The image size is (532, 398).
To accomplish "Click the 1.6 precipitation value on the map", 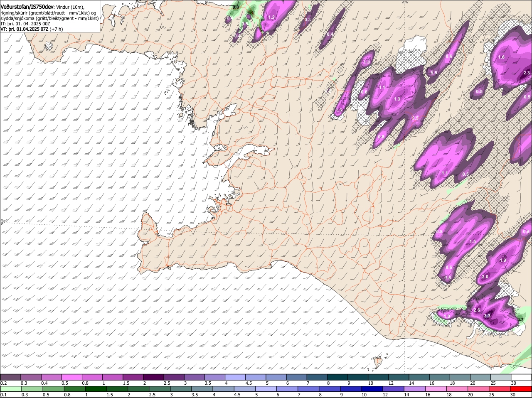I will coord(501,57).
